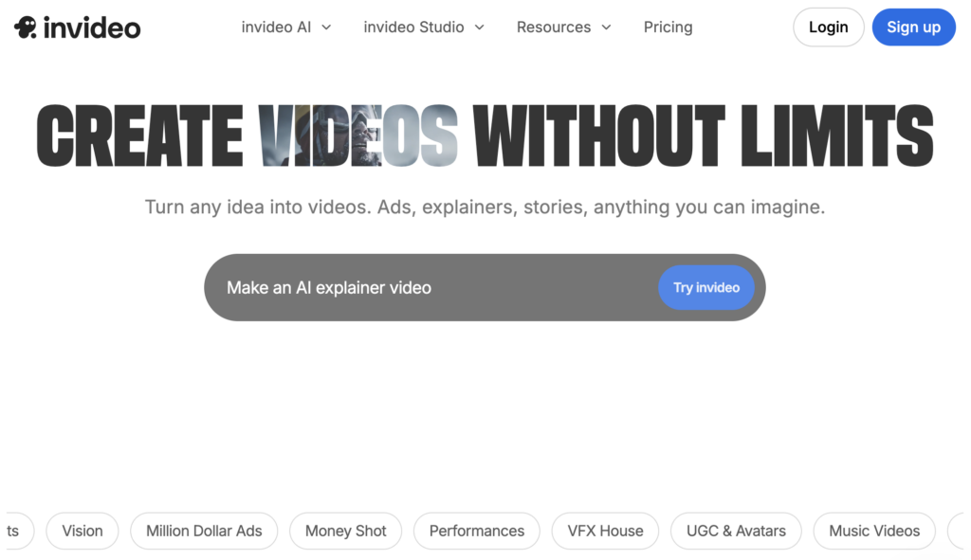Click the 'Turn any idea into videos' tagline

[485, 207]
